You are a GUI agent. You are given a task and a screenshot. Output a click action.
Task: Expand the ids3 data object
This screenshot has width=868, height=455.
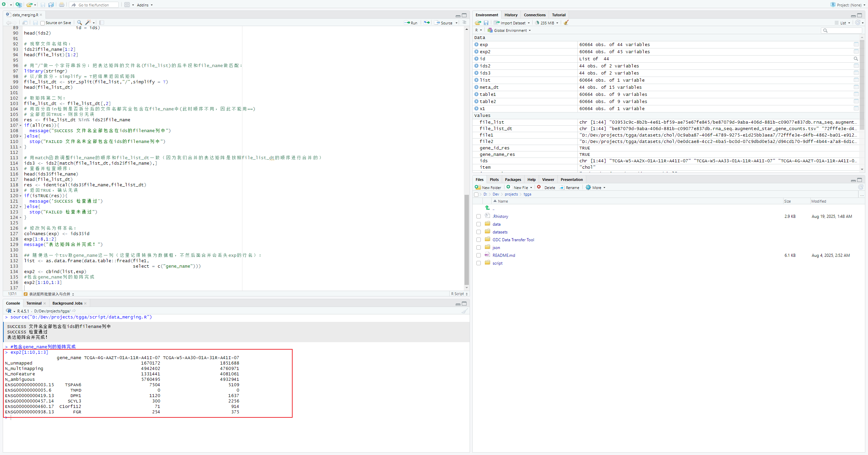pyautogui.click(x=476, y=73)
